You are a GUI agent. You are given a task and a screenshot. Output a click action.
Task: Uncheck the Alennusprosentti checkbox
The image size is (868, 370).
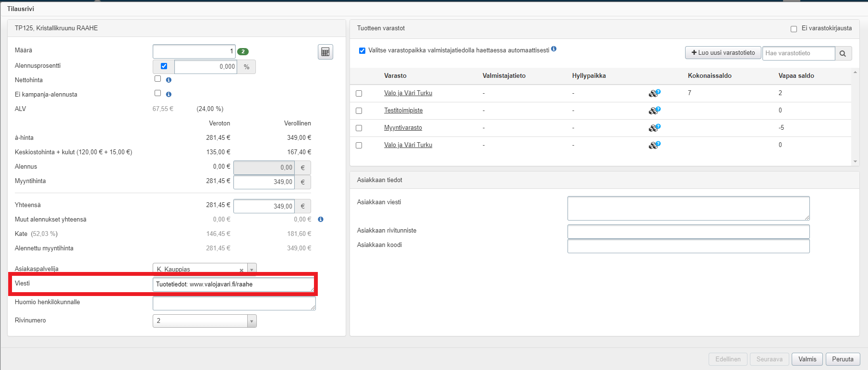click(164, 66)
